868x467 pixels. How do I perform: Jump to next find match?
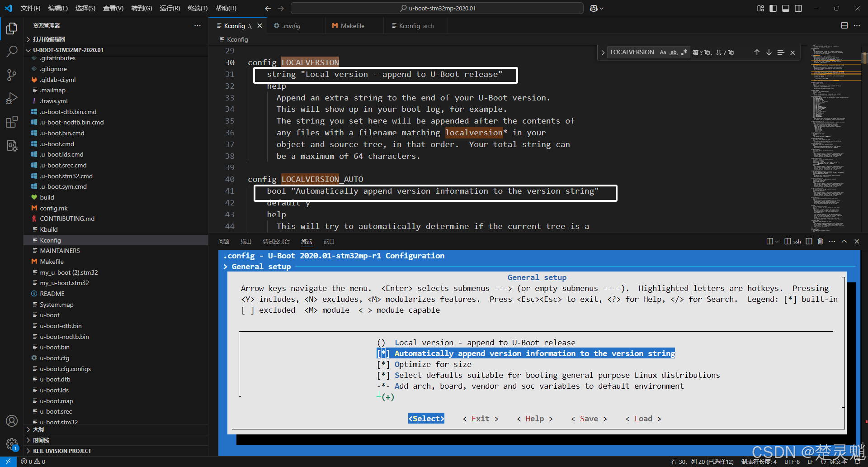(769, 52)
